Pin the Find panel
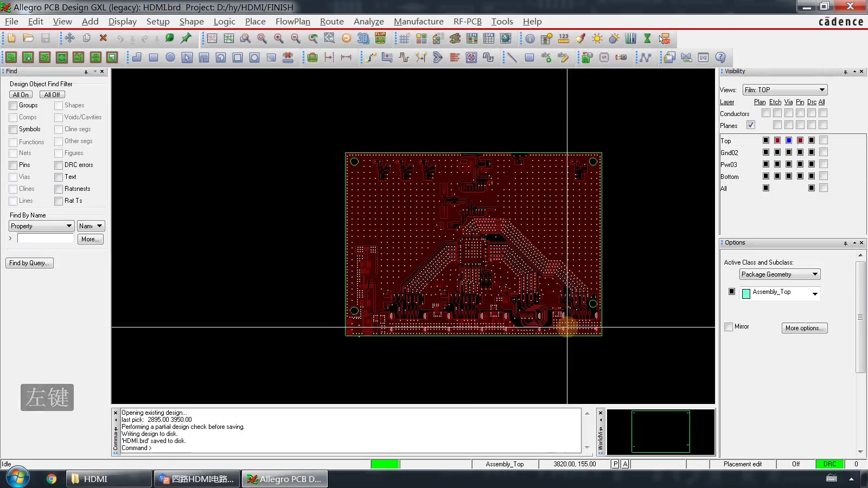This screenshot has width=868, height=488. tap(86, 72)
